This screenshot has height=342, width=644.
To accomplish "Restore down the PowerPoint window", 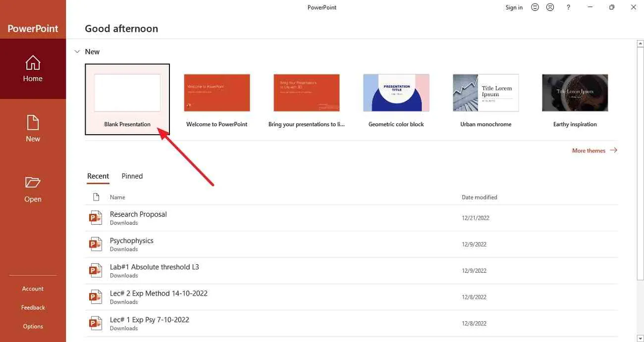I will pos(612,7).
